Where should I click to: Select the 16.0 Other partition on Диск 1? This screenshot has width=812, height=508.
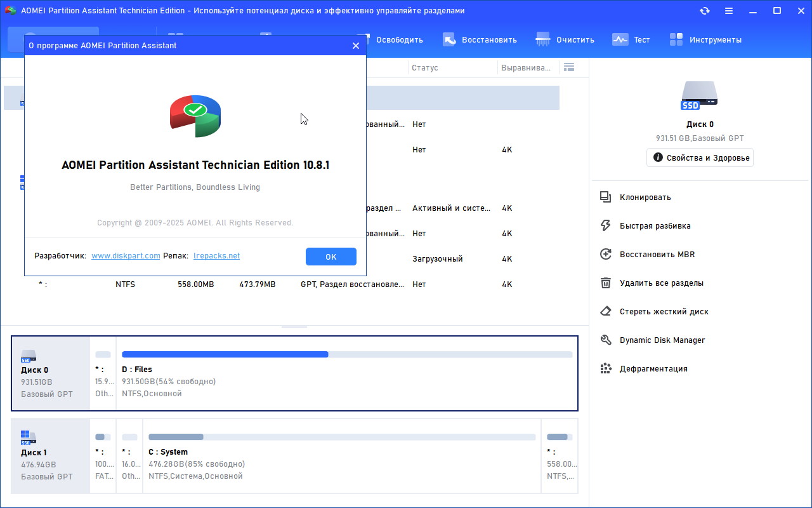(130, 456)
